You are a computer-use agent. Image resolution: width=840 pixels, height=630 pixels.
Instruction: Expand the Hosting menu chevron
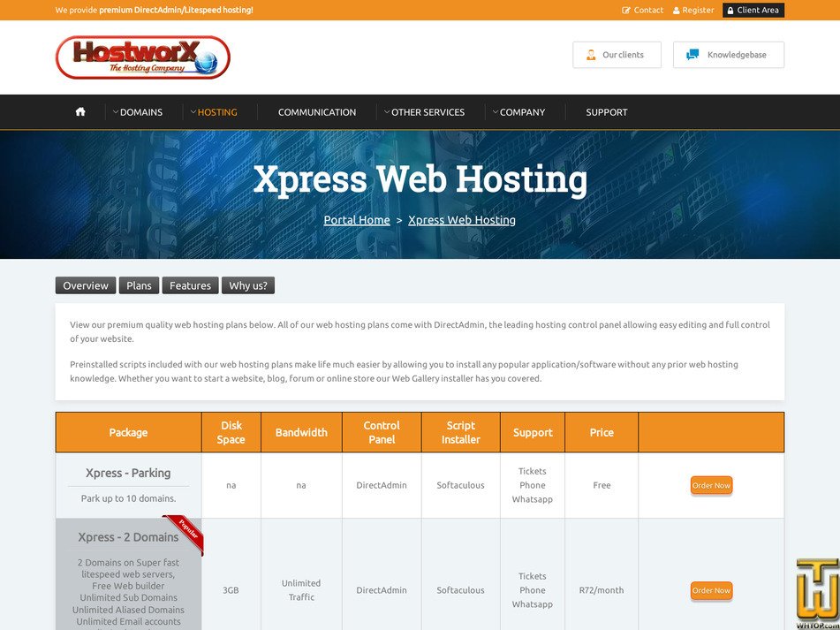[x=193, y=112]
